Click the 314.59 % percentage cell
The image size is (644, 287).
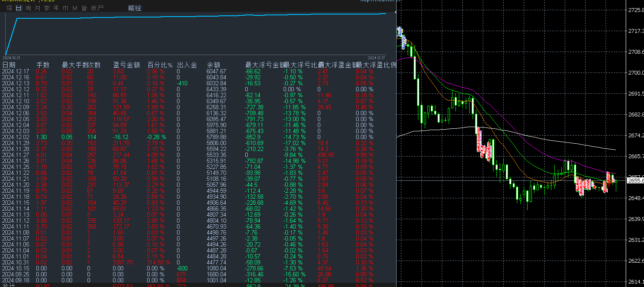point(160,262)
